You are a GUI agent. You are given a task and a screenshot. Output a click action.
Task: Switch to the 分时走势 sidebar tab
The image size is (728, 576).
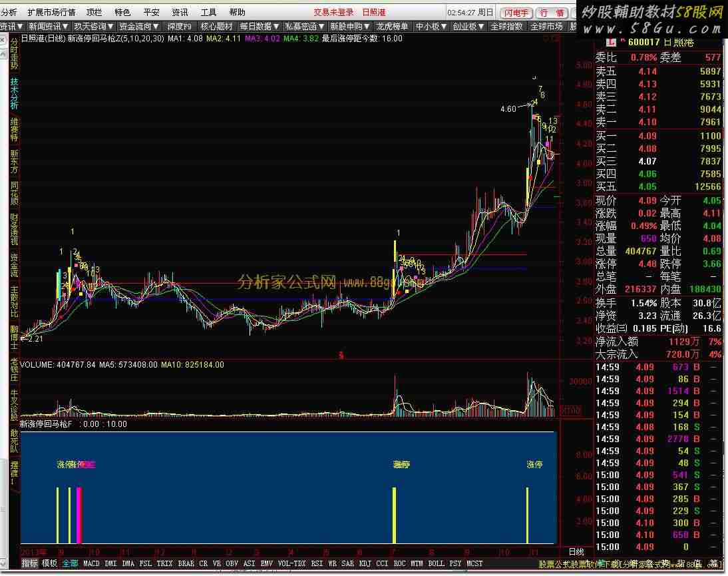[x=14, y=55]
